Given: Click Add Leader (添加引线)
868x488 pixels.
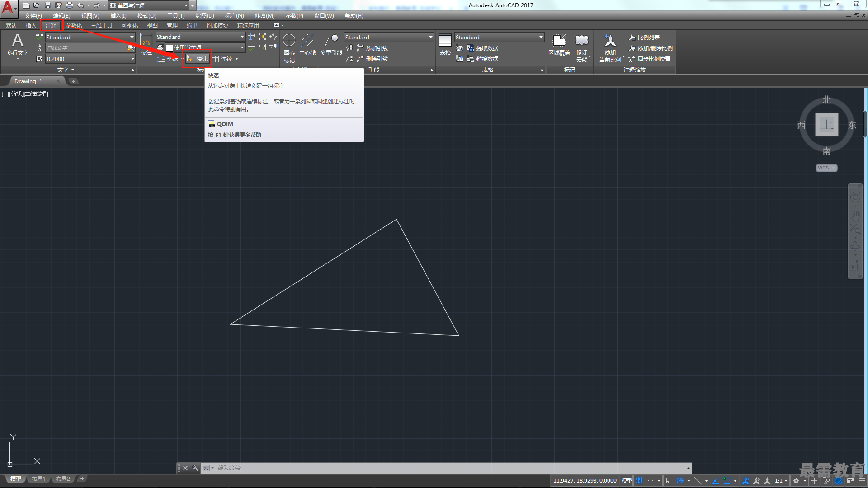Looking at the screenshot, I should click(373, 48).
